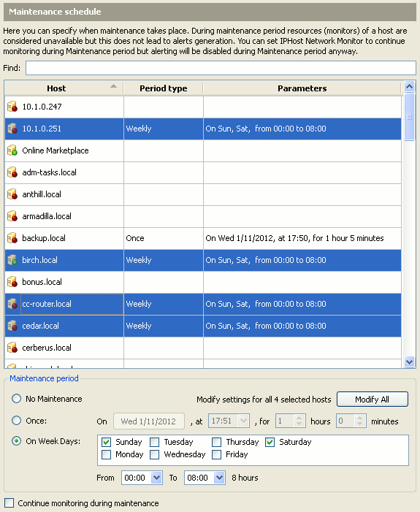Click the cerberus.local host icon
This screenshot has width=420, height=512.
point(12,348)
